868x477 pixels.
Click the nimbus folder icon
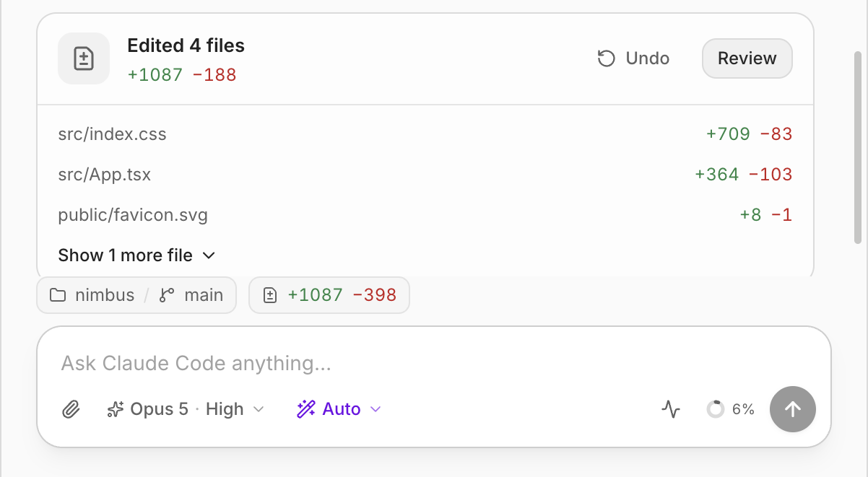pos(57,295)
